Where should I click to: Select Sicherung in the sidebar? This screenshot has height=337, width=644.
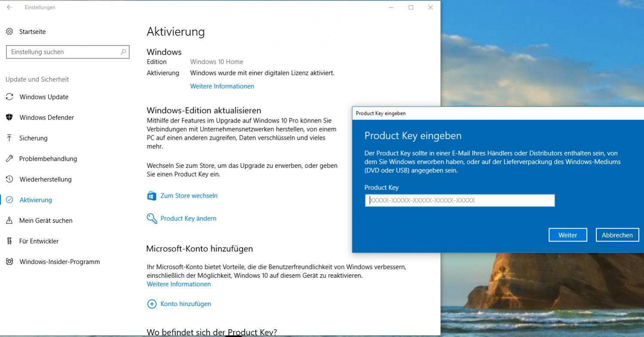[x=34, y=138]
